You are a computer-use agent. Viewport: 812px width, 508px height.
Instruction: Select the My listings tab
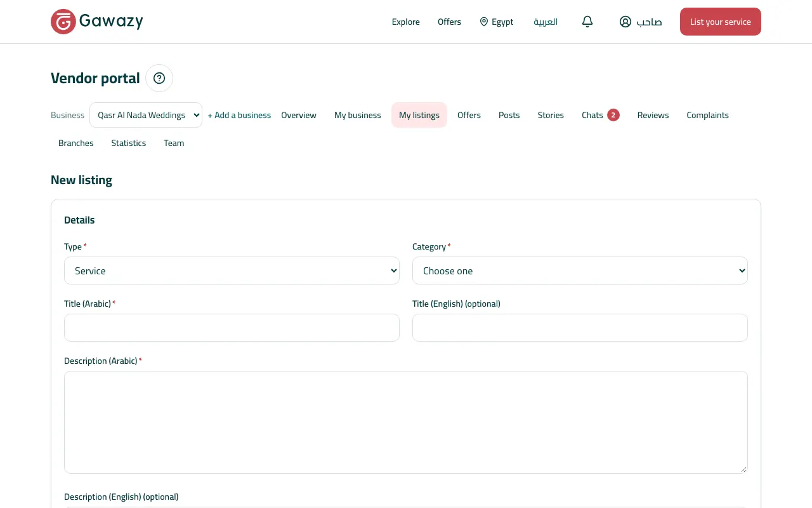[419, 115]
